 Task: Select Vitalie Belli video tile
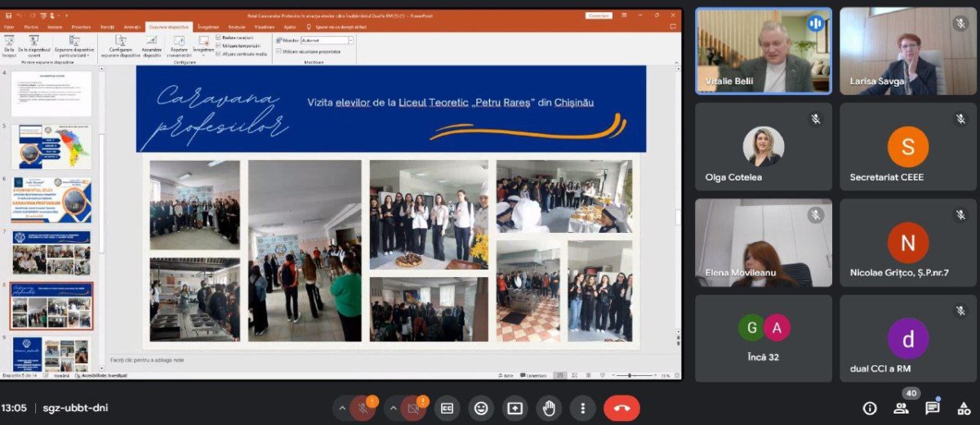tap(764, 51)
